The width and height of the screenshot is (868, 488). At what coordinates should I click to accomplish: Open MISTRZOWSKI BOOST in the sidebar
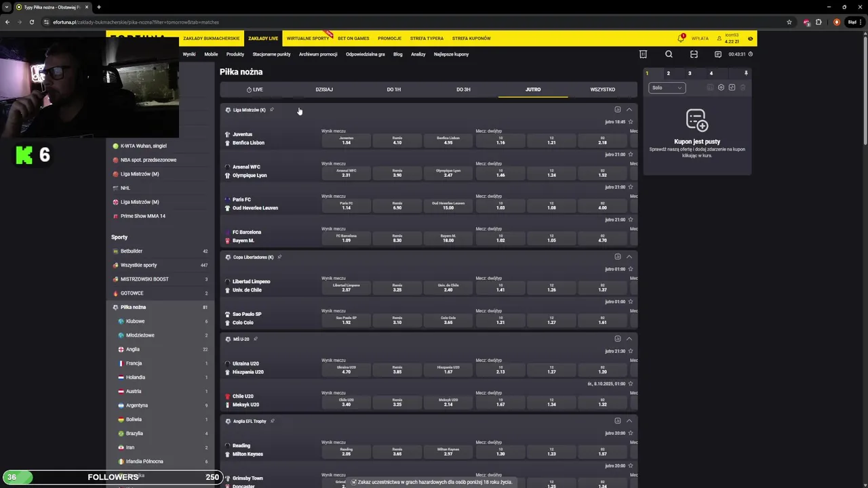(160, 279)
